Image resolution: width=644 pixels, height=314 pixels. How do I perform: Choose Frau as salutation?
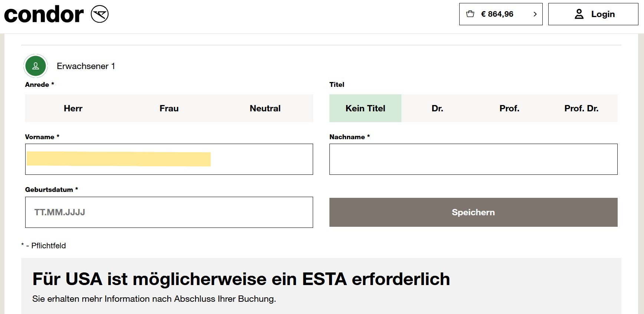coord(169,108)
